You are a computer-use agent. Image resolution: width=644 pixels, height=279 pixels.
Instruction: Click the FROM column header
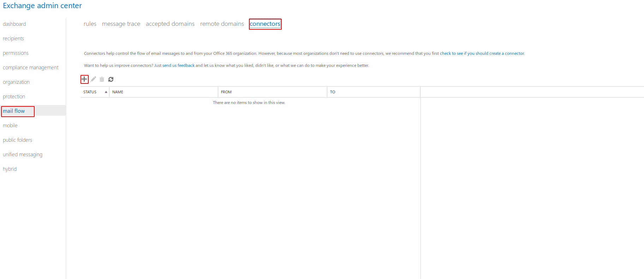pos(272,92)
